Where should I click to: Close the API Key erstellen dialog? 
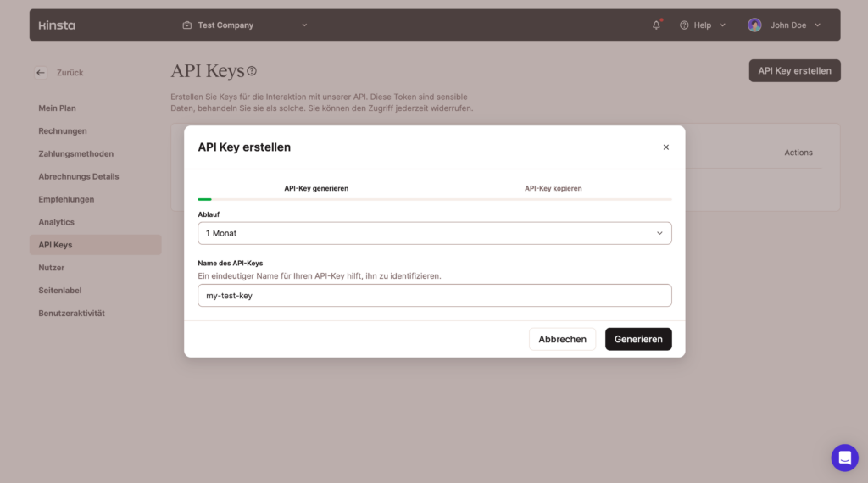[x=665, y=147]
